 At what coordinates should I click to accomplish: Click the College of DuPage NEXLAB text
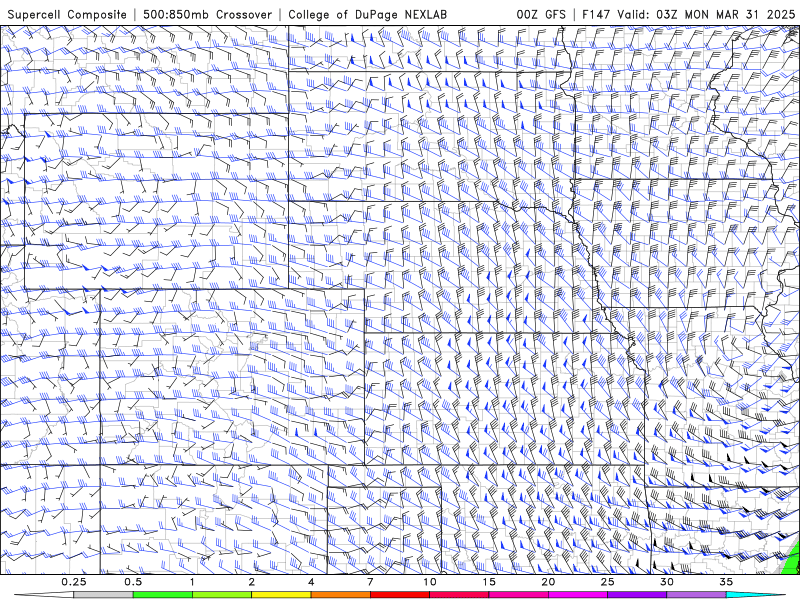[367, 14]
